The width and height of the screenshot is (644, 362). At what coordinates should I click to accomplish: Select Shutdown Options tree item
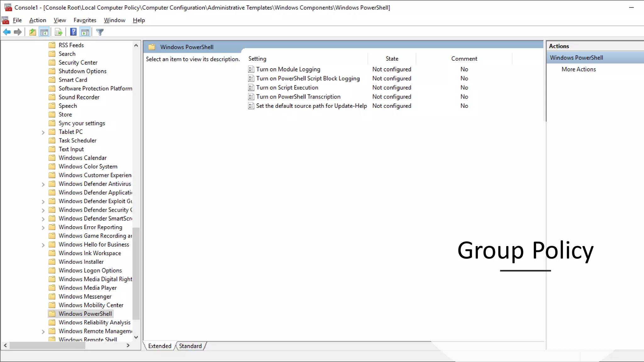pyautogui.click(x=82, y=71)
